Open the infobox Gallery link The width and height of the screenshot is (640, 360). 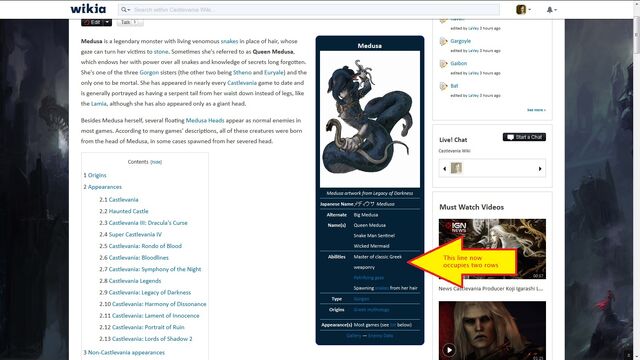pos(354,336)
